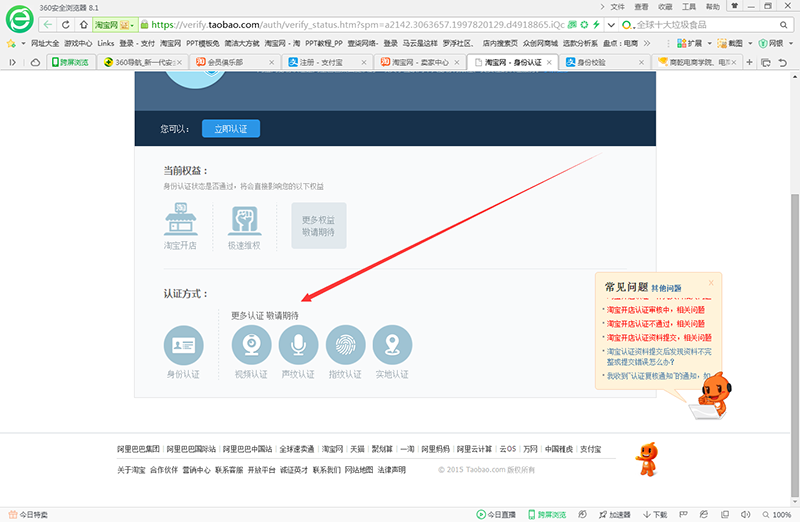Open dropdown next to favorites star
800x522 pixels.
(23, 43)
